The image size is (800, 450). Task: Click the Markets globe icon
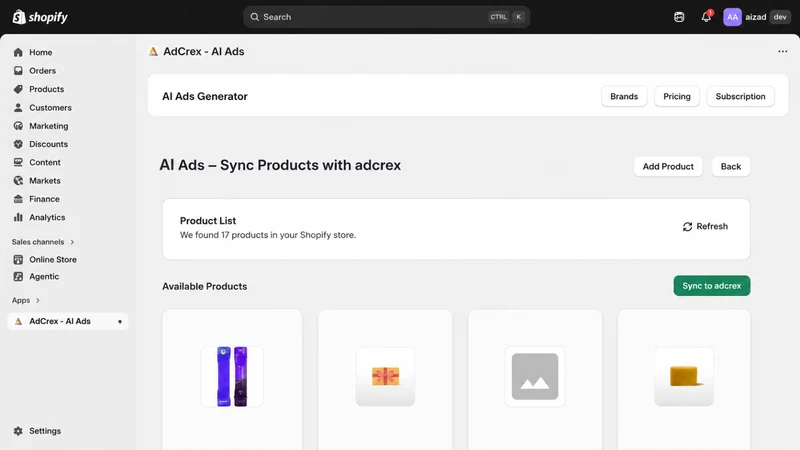click(18, 181)
